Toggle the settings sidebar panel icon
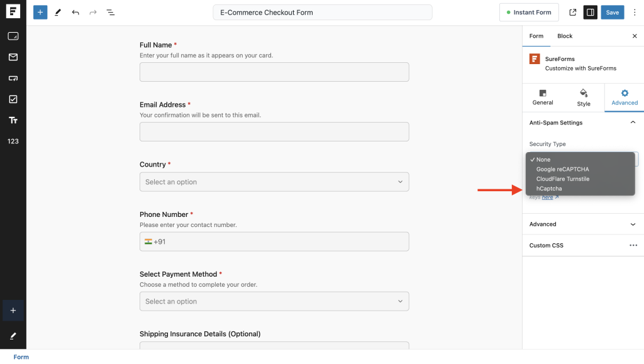Viewport: 644px width, 364px height. (590, 12)
